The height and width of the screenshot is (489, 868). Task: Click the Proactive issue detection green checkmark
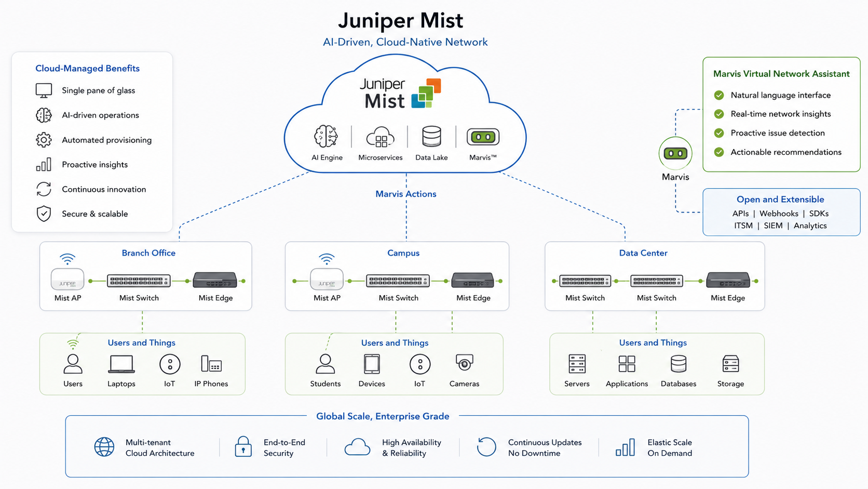point(719,133)
